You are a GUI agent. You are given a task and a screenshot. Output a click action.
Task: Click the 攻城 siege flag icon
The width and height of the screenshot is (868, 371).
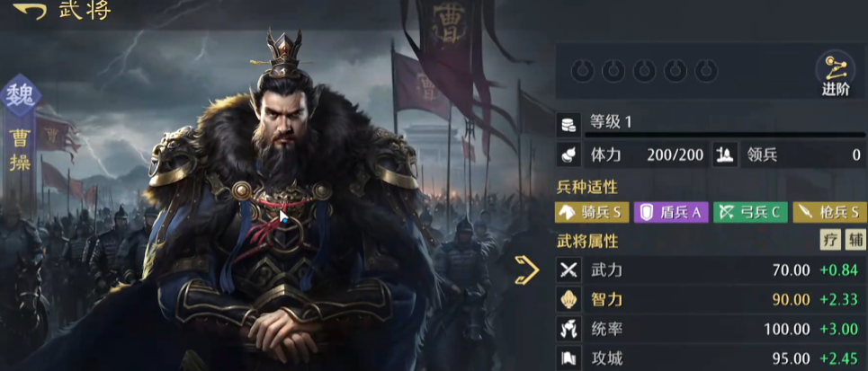[x=569, y=358]
